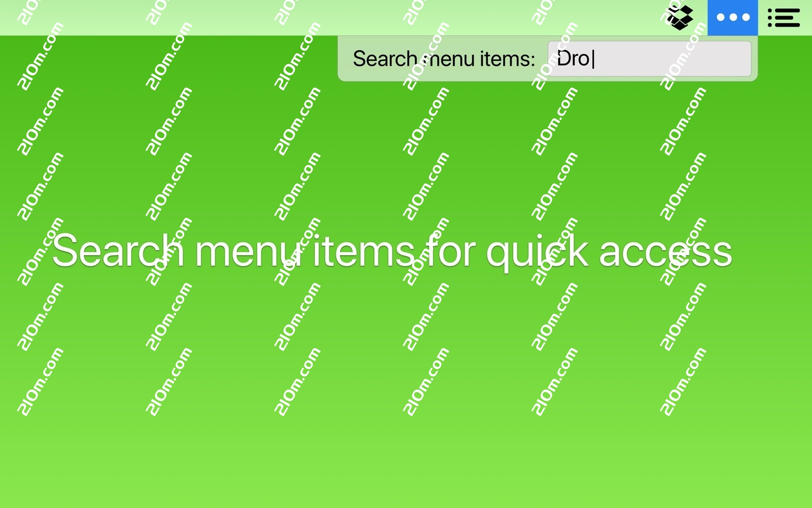The height and width of the screenshot is (508, 812).
Task: Show hidden items via three-dots icon
Action: 732,18
